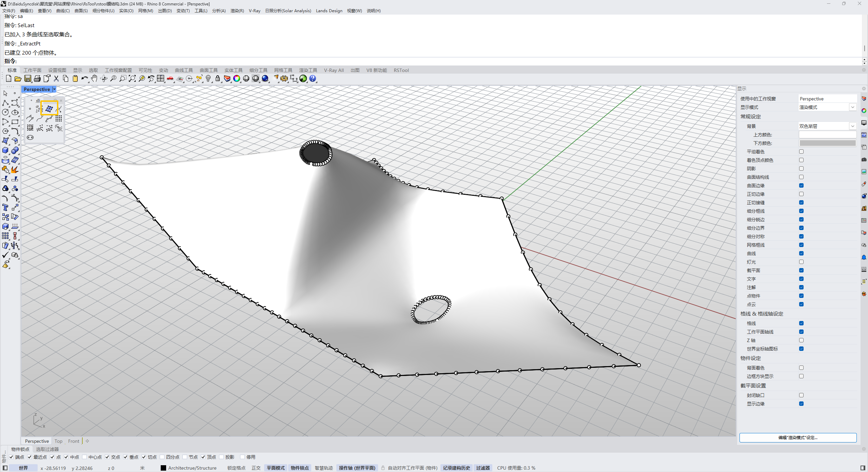Click the 下方颜色 gray color swatch

[x=827, y=143]
